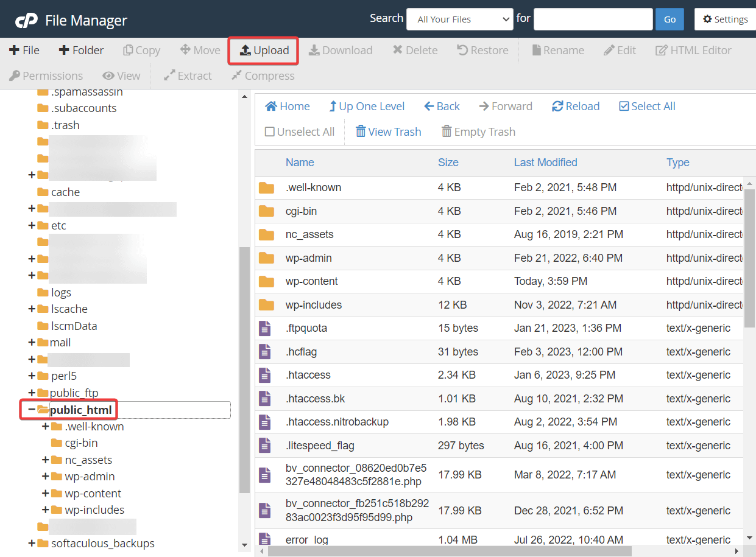Select the Copy tool
The image size is (756, 557).
pyautogui.click(x=141, y=50)
